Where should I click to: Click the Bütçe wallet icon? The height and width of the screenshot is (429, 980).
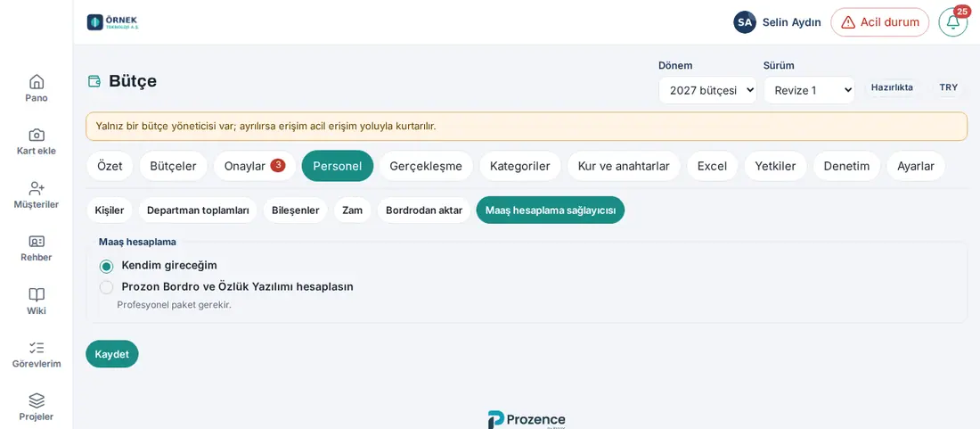coord(94,80)
